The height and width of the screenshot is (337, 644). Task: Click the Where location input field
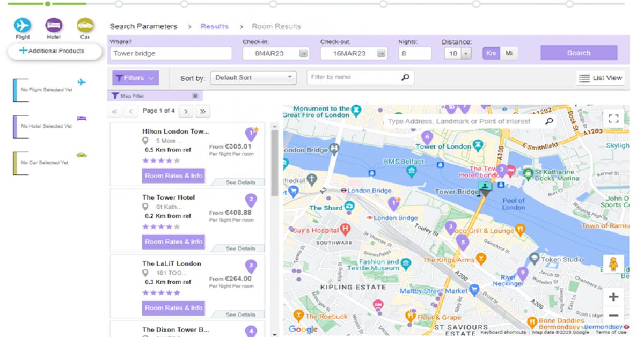pos(171,54)
